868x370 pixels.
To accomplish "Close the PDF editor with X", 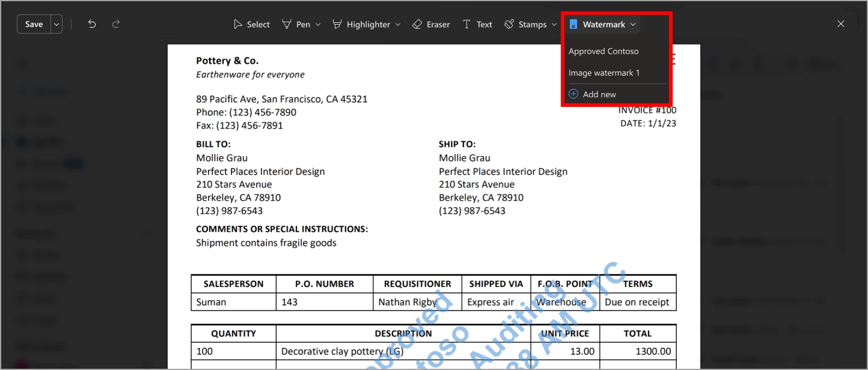I will pos(841,24).
